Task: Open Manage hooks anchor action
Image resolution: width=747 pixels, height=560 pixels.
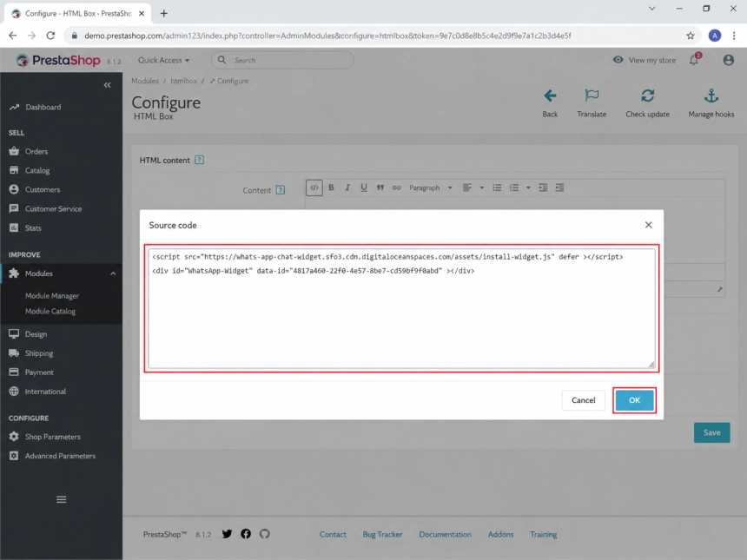Action: point(711,102)
